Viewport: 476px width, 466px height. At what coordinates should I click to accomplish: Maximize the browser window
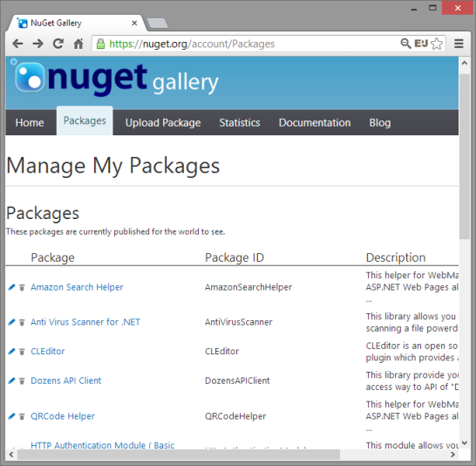432,8
